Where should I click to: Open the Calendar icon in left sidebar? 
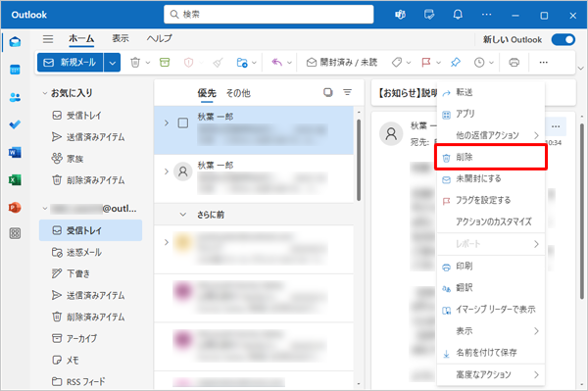point(15,70)
